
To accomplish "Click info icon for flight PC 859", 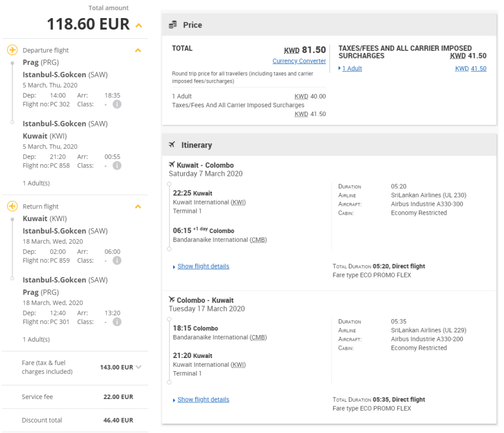I will pos(117,261).
